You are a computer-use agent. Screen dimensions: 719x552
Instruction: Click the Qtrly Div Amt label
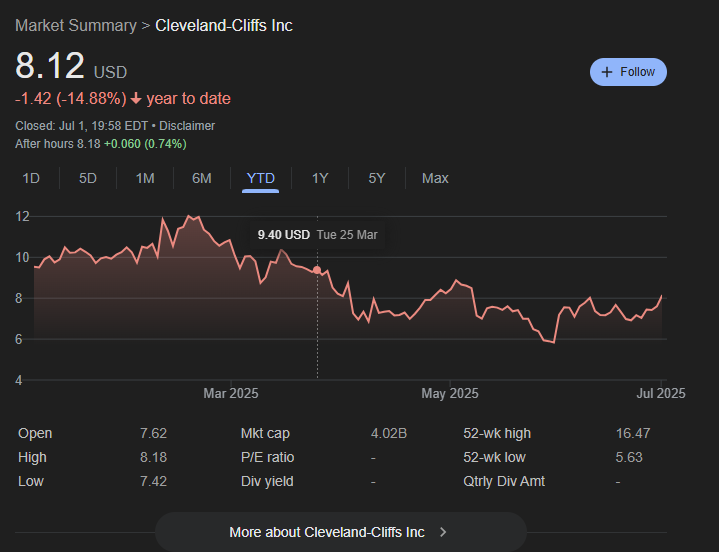pyautogui.click(x=504, y=481)
